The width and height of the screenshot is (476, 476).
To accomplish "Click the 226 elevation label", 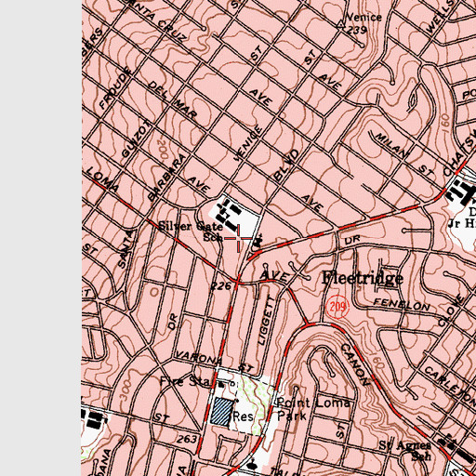I will click(x=221, y=285).
